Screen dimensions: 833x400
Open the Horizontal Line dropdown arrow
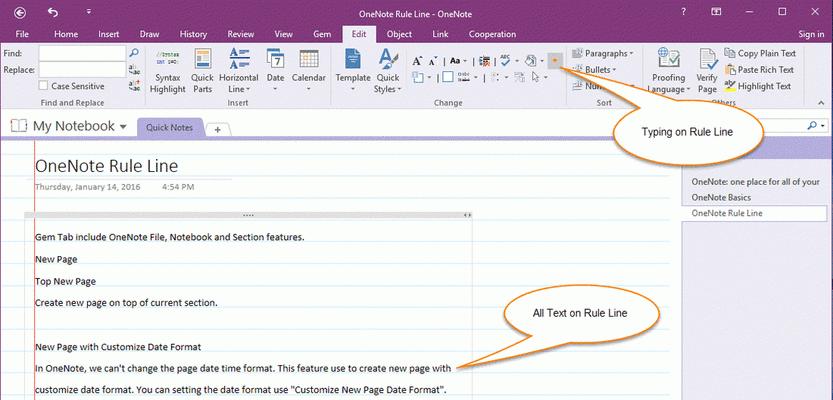(248, 89)
